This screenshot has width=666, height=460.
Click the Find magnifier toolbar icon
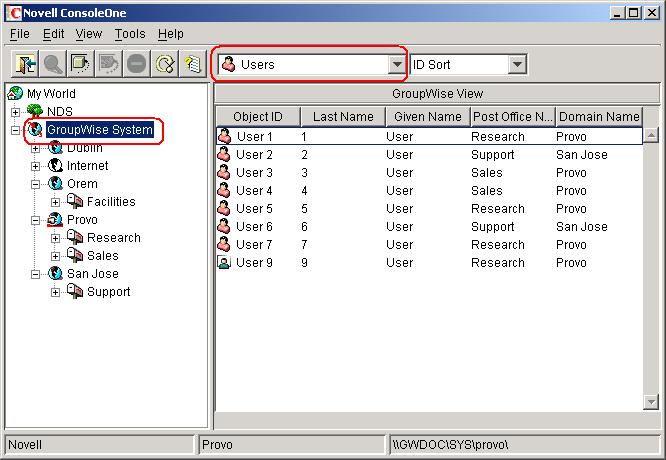click(x=53, y=64)
